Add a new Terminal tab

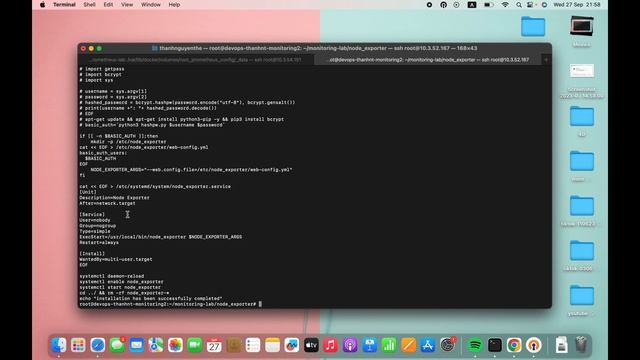pyautogui.click(x=546, y=60)
